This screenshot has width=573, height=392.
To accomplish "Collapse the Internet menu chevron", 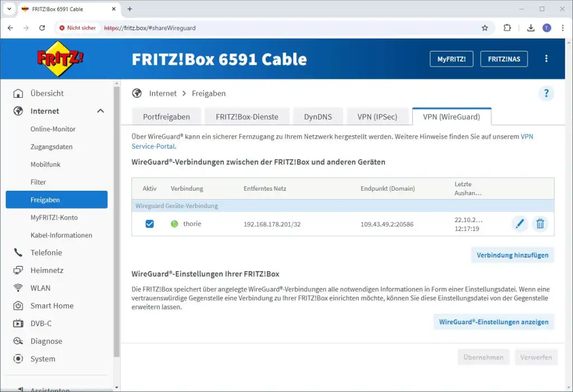I will click(x=101, y=111).
